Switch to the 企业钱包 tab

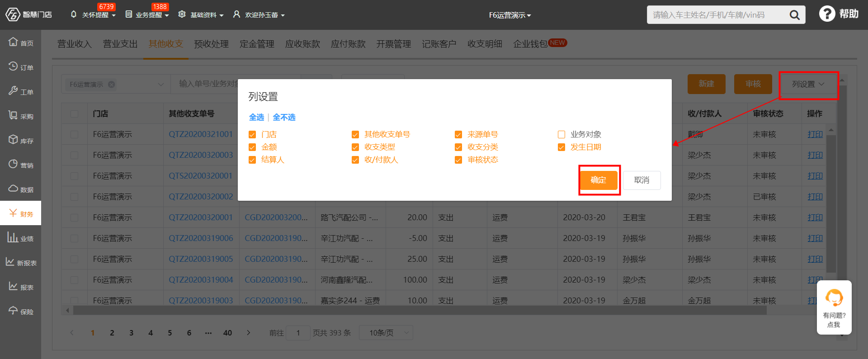point(530,44)
